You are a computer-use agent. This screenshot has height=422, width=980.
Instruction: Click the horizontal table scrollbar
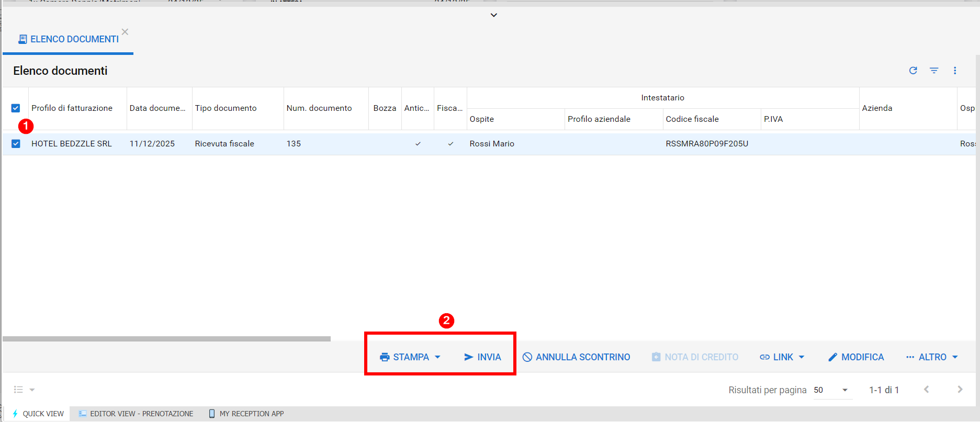[166, 339]
